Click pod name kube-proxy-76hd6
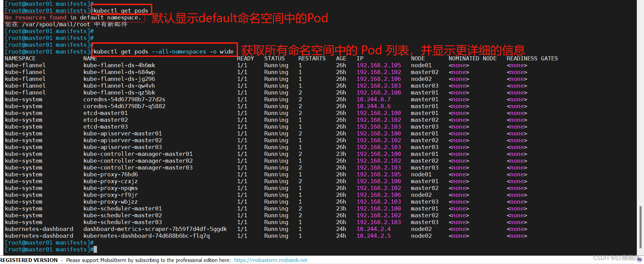This screenshot has width=644, height=264. 111,174
